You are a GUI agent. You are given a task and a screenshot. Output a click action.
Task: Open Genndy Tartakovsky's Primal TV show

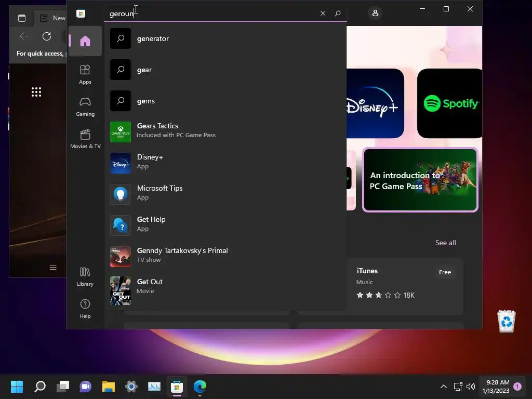[225, 257]
